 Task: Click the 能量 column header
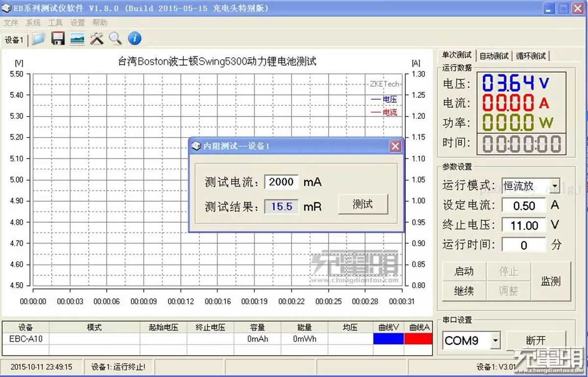click(x=304, y=328)
